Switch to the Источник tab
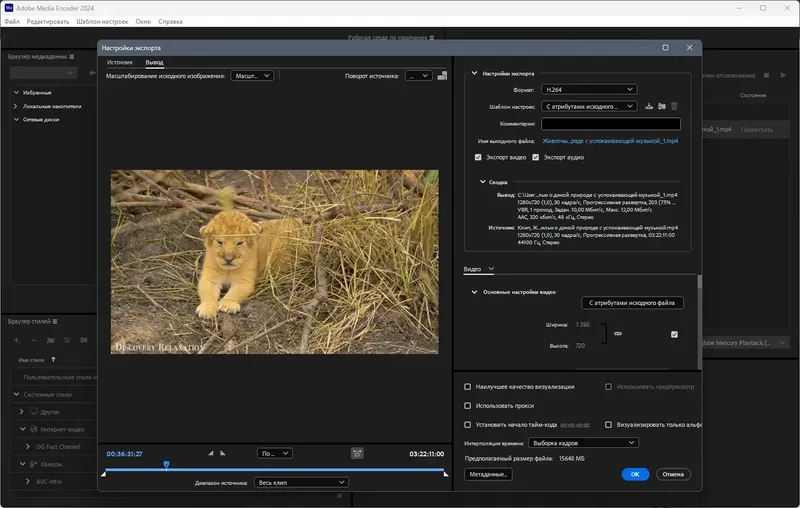800x508 pixels. 120,62
